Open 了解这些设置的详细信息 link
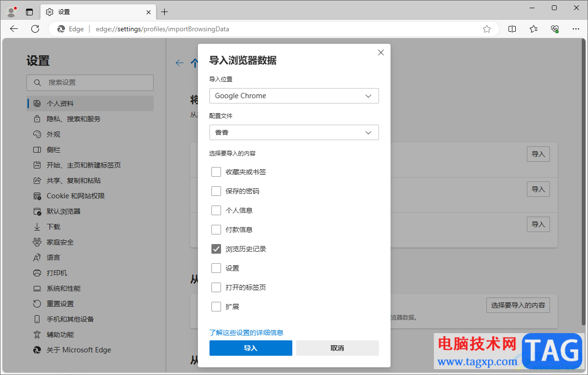 point(246,333)
